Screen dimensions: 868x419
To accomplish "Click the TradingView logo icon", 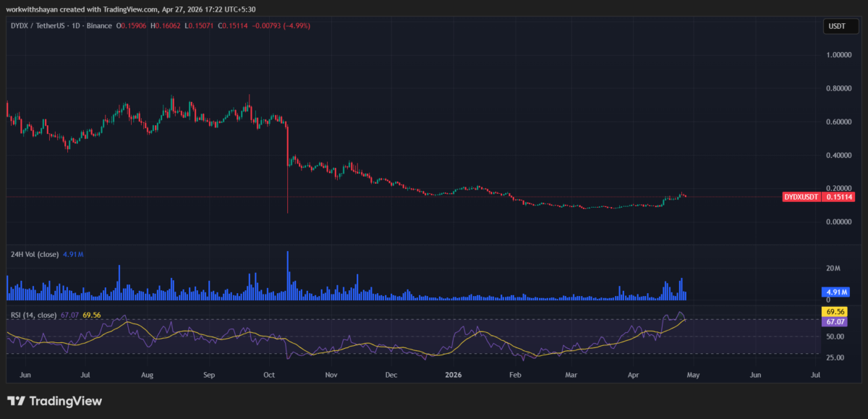I will (x=16, y=401).
